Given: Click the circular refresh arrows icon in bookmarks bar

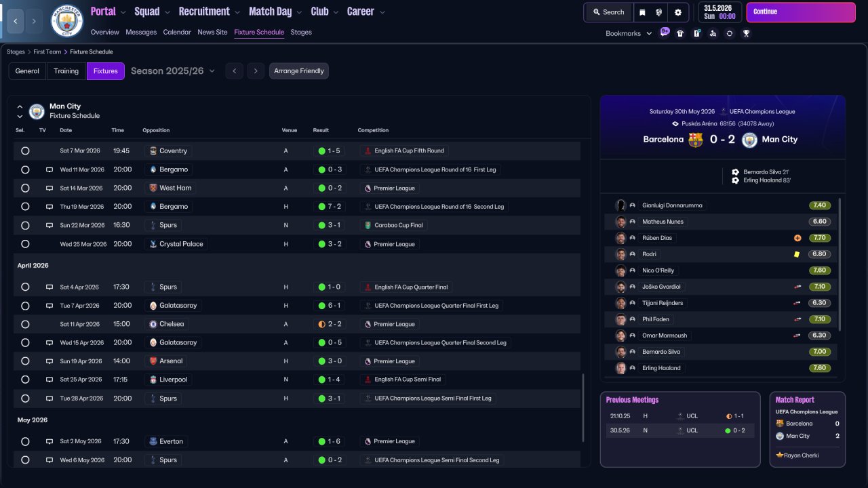Looking at the screenshot, I should [730, 33].
